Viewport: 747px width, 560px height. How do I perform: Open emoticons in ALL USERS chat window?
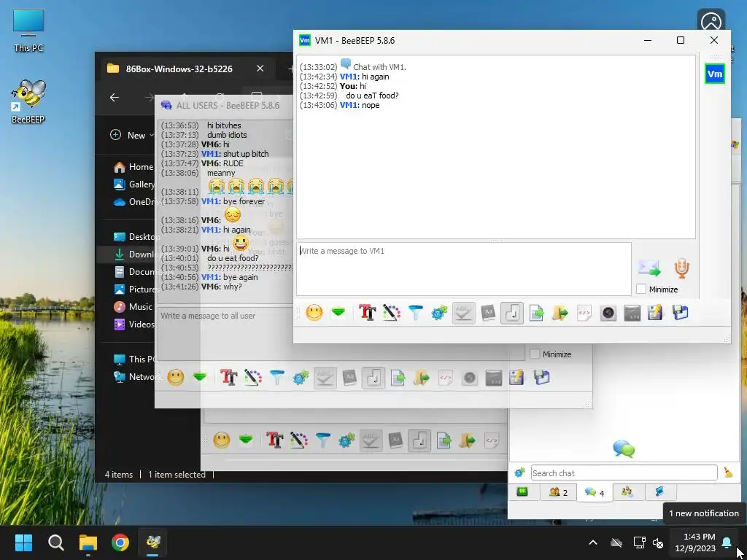pyautogui.click(x=175, y=378)
